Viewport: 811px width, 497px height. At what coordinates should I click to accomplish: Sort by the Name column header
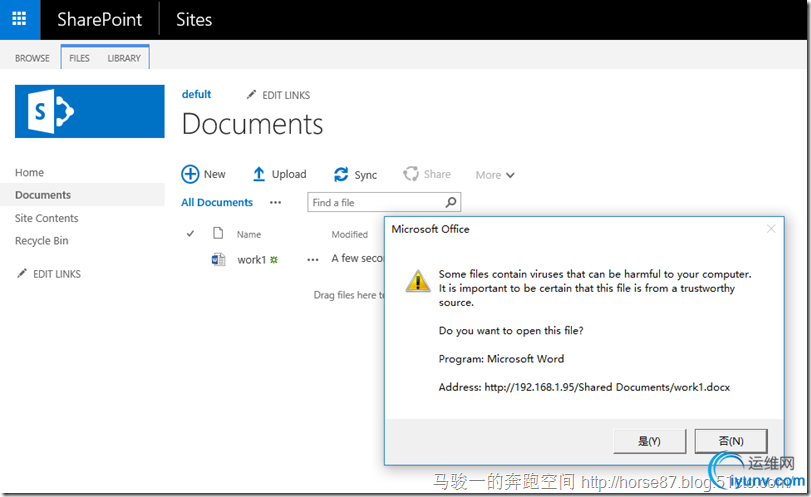click(249, 234)
